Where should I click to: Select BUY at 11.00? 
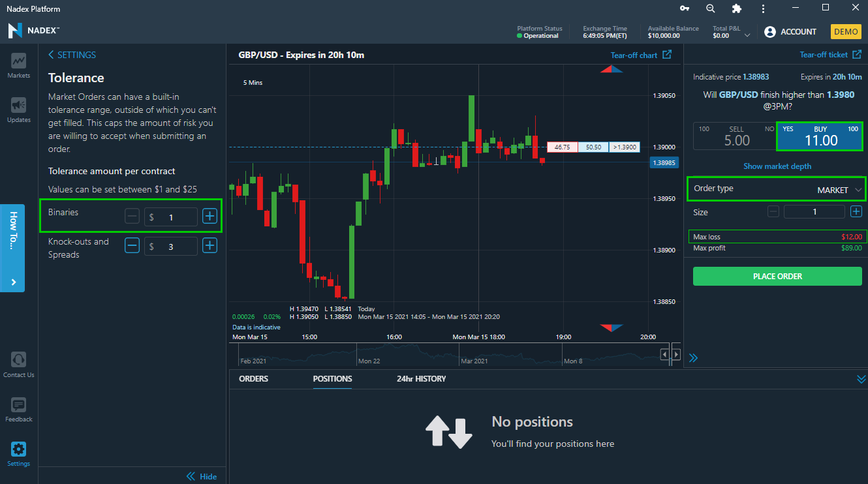tap(820, 136)
